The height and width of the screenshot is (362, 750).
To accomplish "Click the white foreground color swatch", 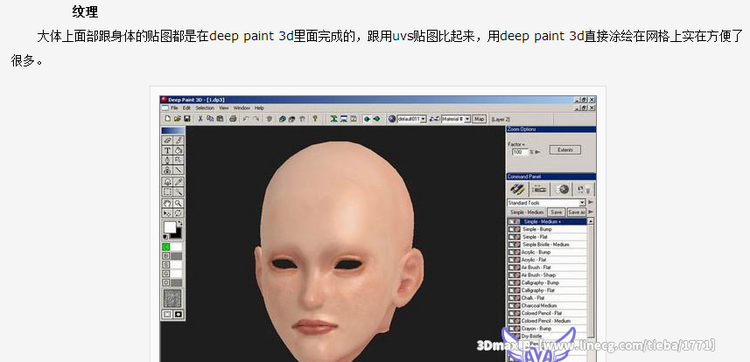I will (x=170, y=228).
